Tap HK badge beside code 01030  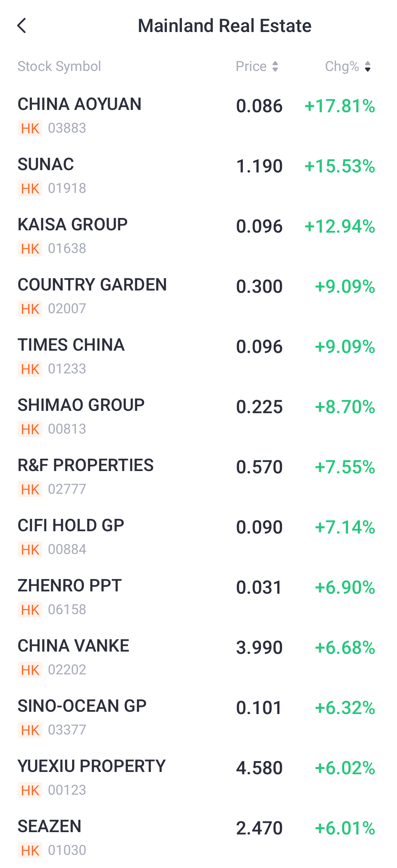(30, 851)
